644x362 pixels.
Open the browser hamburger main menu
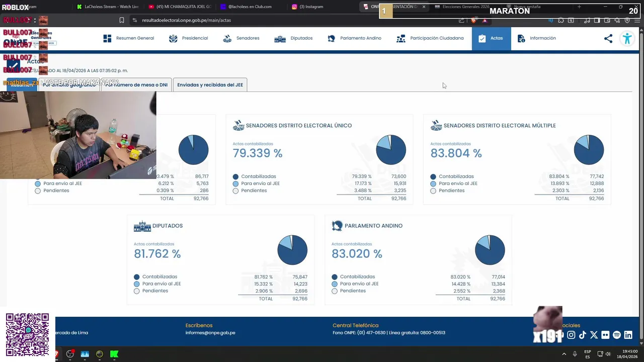pos(637,20)
